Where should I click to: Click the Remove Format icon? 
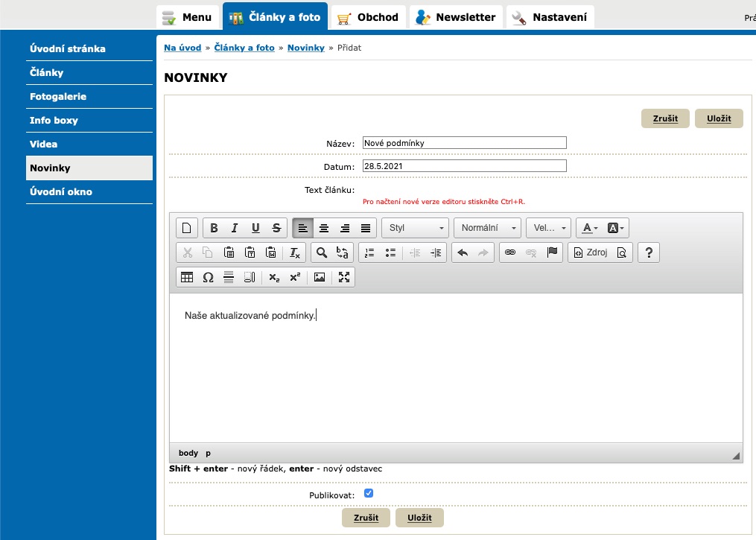pos(295,252)
